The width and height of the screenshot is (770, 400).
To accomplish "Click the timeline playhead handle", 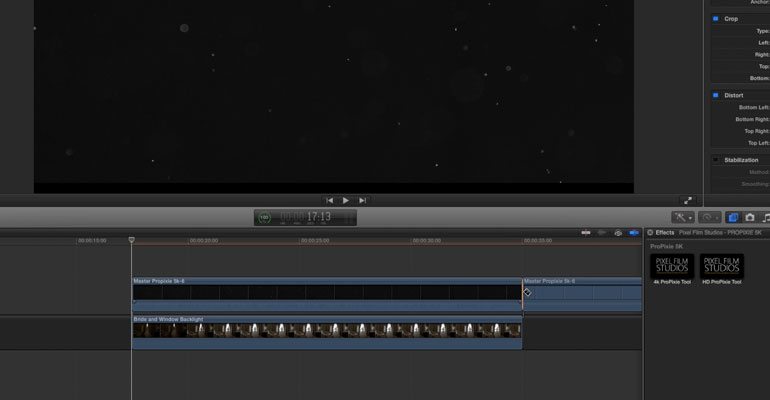I will coord(132,240).
